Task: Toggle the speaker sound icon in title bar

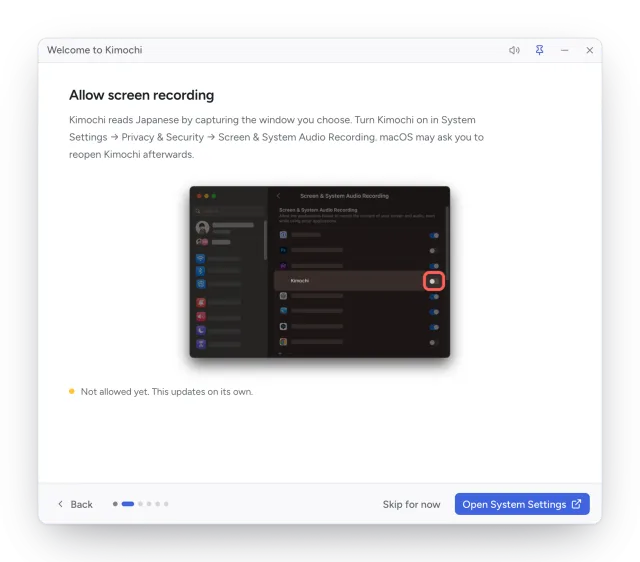Action: coord(514,50)
